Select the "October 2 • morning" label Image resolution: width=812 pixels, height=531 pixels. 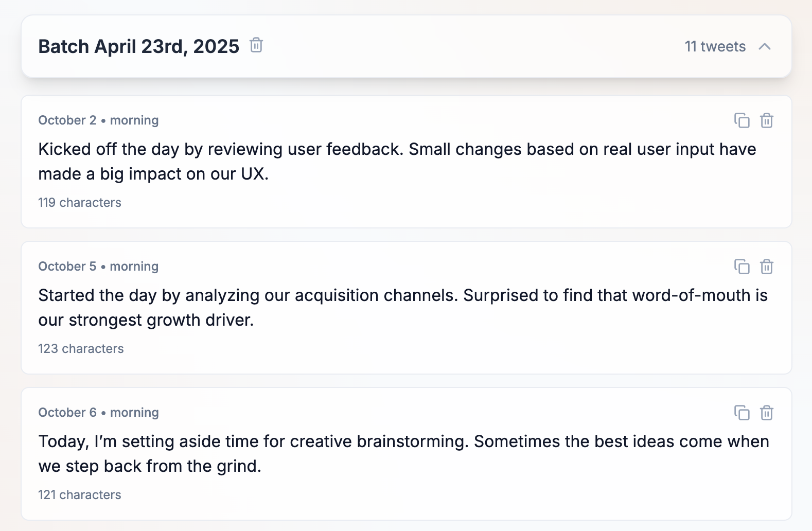click(98, 120)
